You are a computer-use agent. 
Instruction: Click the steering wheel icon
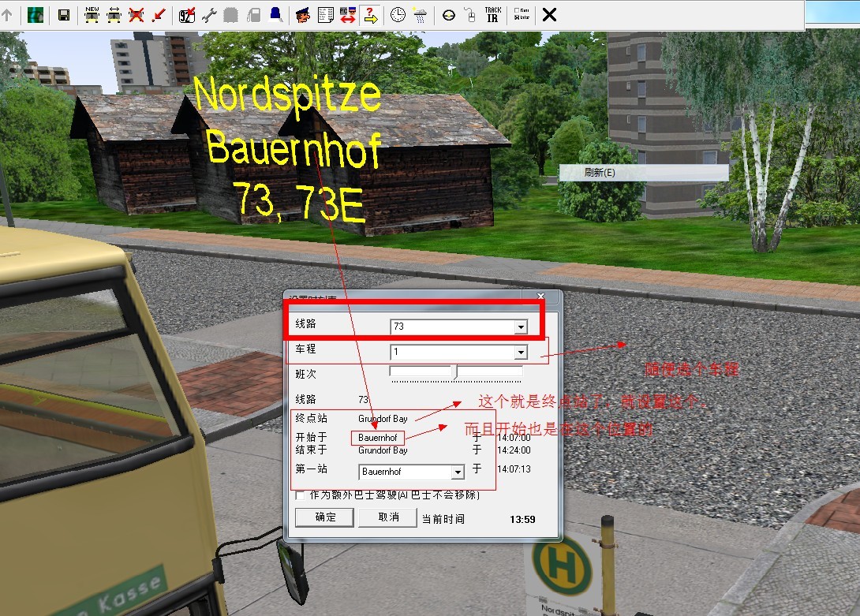449,15
